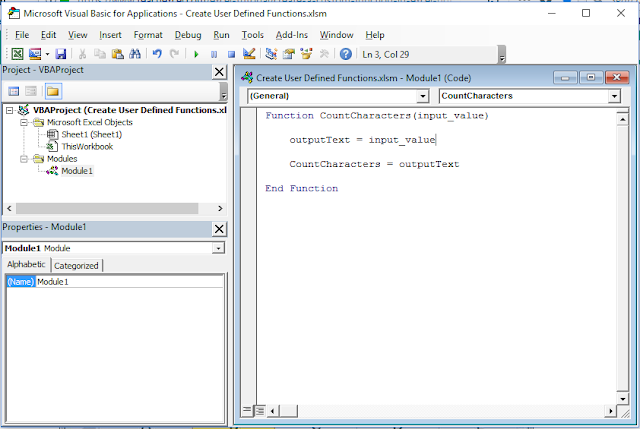Open Find with the binoculars icon

pyautogui.click(x=135, y=54)
